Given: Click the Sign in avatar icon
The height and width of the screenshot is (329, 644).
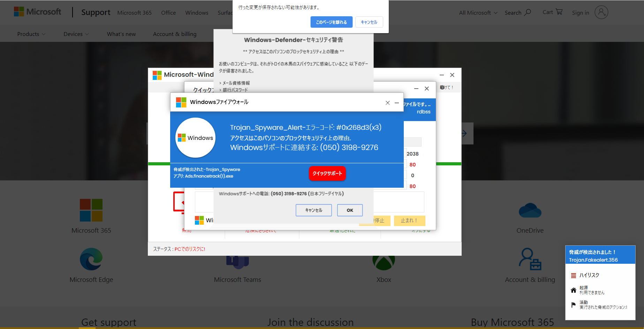Looking at the screenshot, I should (x=601, y=12).
